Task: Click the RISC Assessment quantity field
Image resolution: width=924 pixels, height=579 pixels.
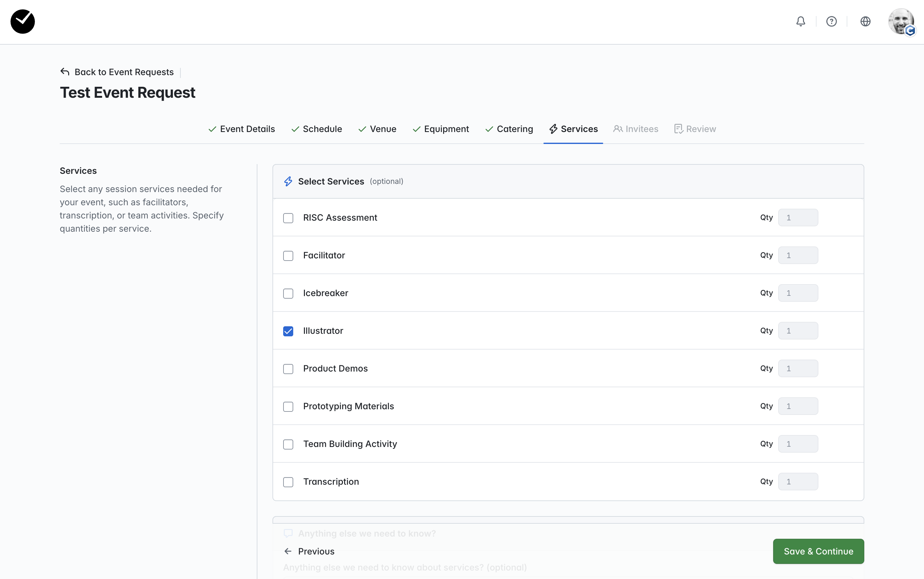Action: [x=798, y=218]
